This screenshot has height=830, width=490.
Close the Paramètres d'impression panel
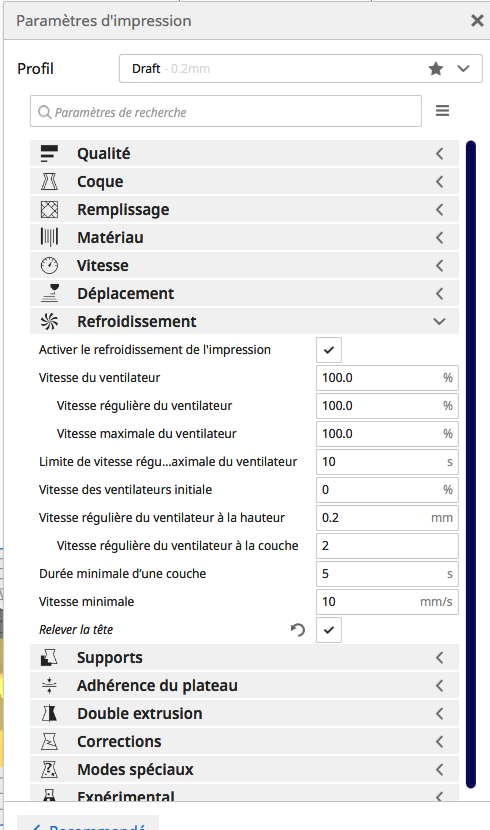pyautogui.click(x=477, y=21)
